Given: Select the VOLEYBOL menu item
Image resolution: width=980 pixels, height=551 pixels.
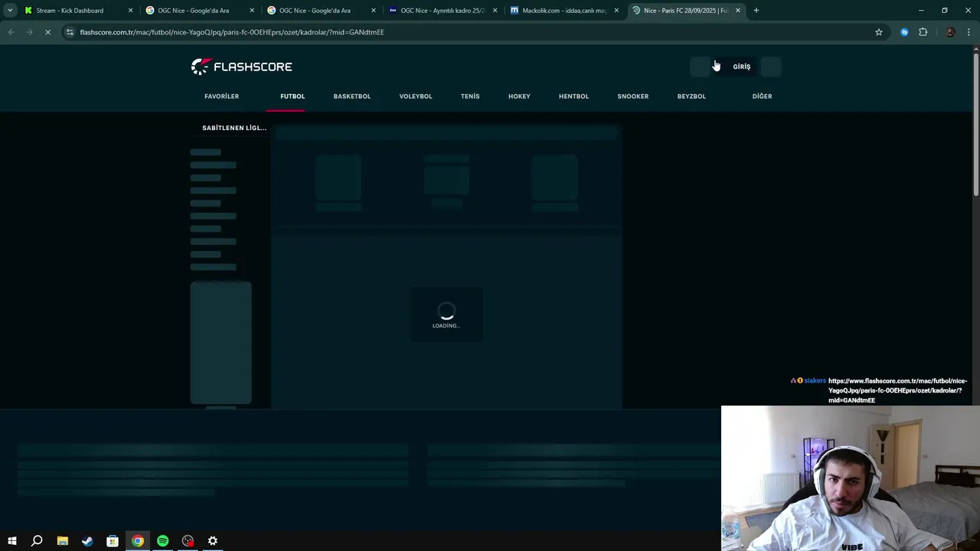Looking at the screenshot, I should point(416,96).
